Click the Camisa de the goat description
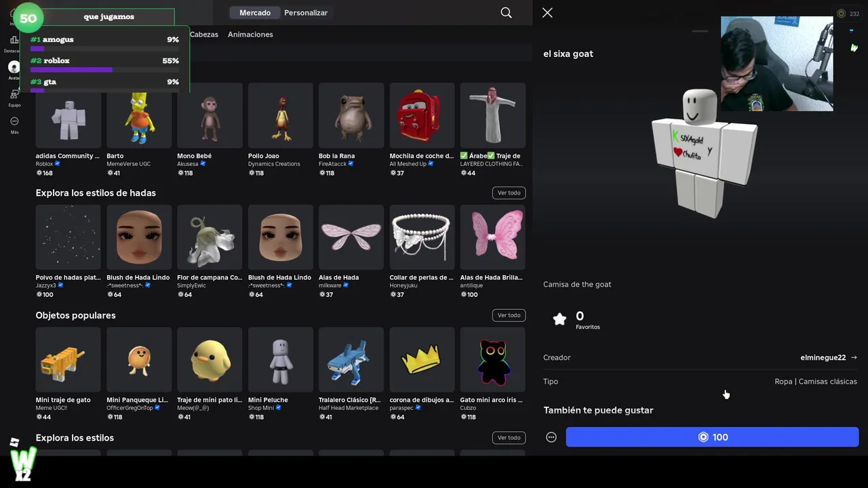Viewport: 868px width, 488px height. coord(577,285)
